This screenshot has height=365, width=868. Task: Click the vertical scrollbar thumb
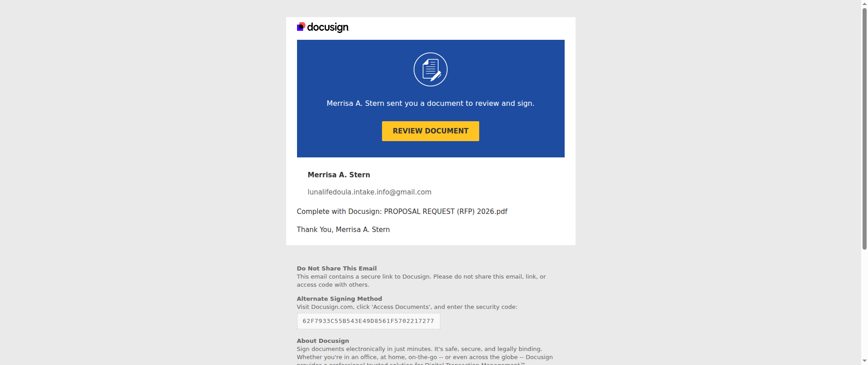coord(864,128)
